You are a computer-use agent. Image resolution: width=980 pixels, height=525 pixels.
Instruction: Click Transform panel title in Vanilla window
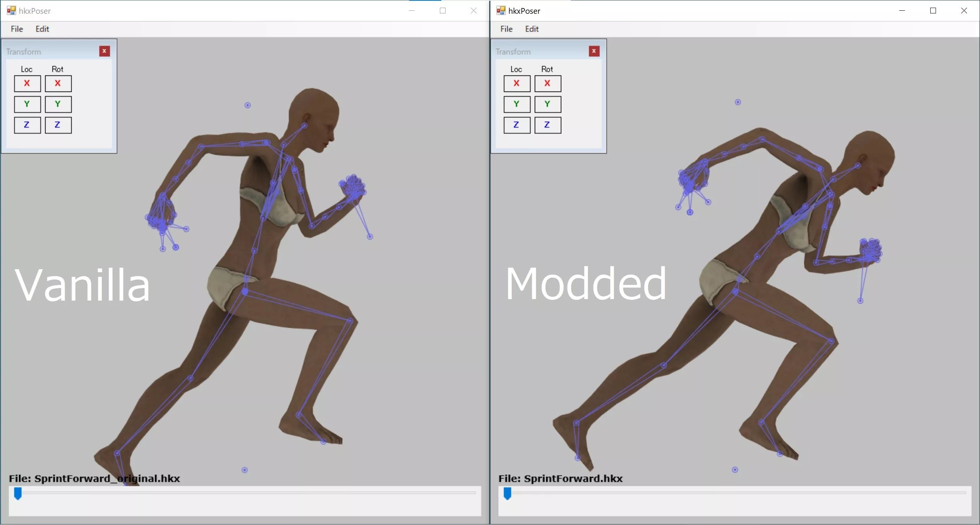coord(23,52)
